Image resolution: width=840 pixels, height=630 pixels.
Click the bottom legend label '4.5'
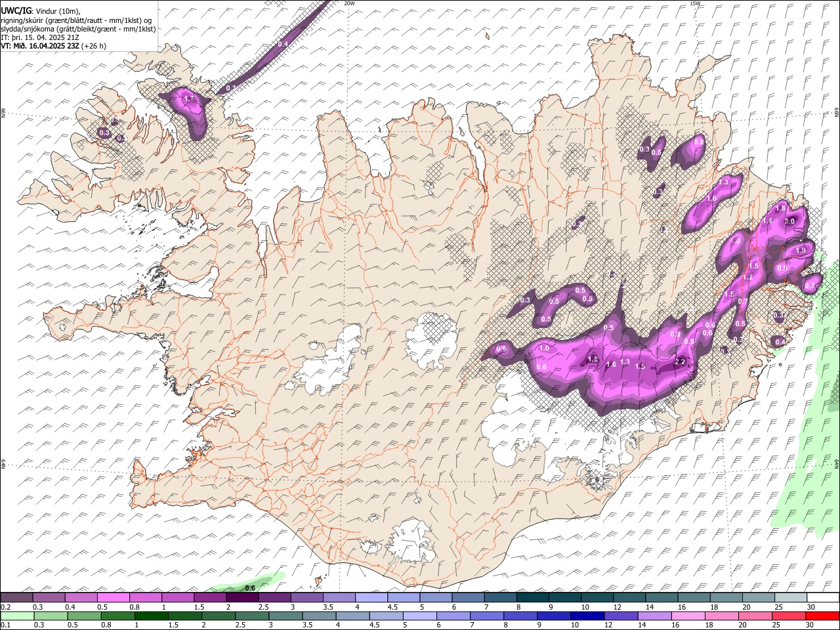pos(375,625)
